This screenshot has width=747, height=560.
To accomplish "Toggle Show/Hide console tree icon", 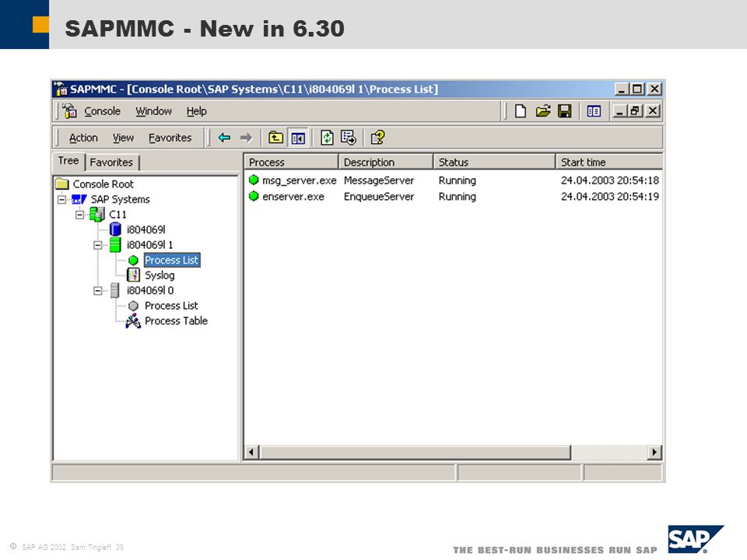I will click(x=298, y=138).
